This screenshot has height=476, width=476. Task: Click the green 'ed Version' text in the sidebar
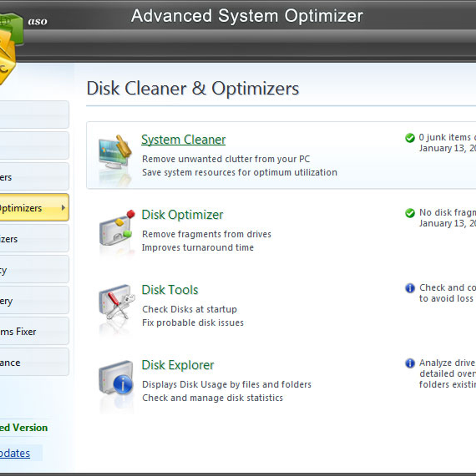coord(24,428)
